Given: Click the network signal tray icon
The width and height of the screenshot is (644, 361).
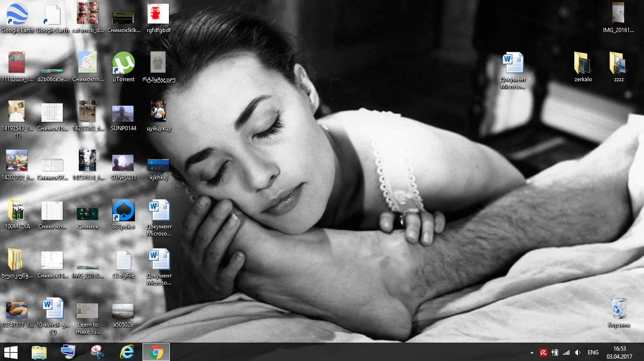Looking at the screenshot, I should [566, 353].
